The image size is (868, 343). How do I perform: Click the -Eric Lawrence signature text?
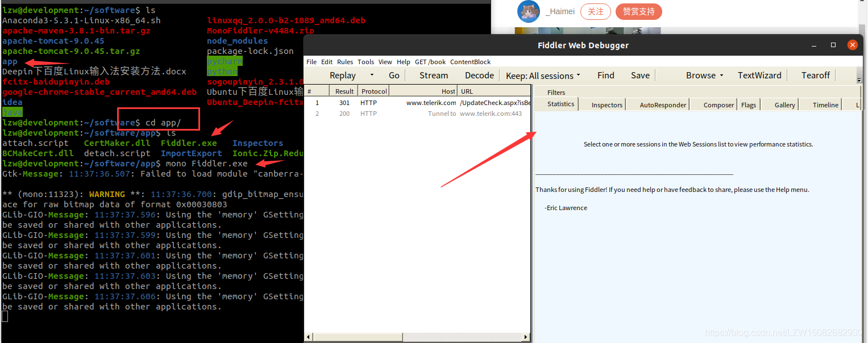pyautogui.click(x=566, y=208)
